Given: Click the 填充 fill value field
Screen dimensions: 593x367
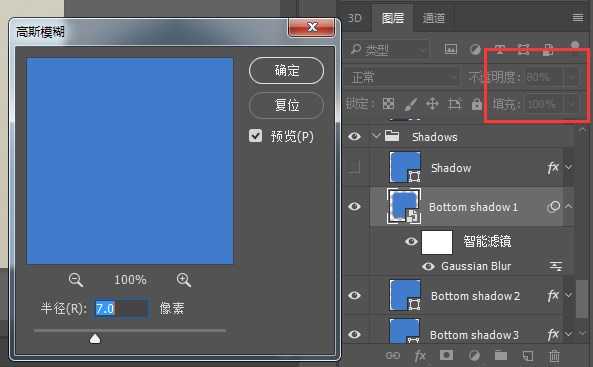Looking at the screenshot, I should tap(544, 104).
